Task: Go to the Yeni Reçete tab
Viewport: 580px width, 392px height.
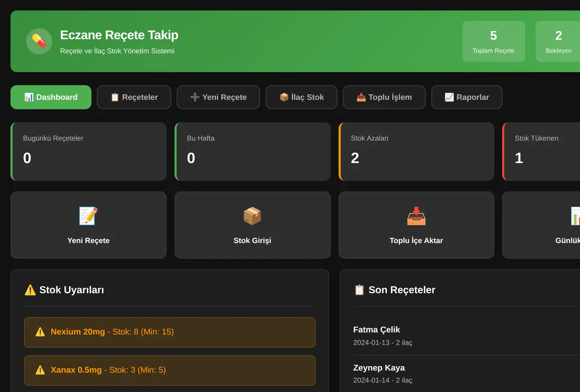Action: (x=218, y=97)
